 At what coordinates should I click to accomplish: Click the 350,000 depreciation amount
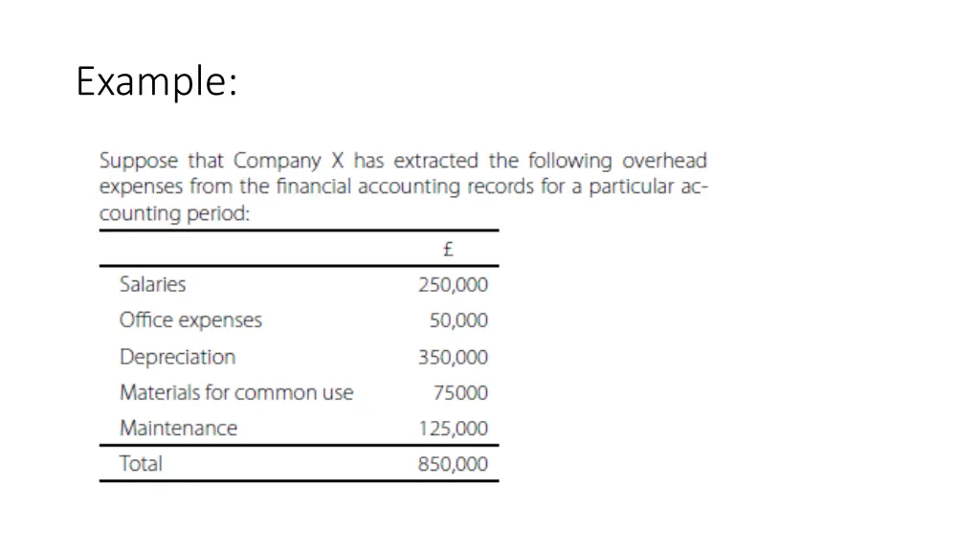coord(453,358)
